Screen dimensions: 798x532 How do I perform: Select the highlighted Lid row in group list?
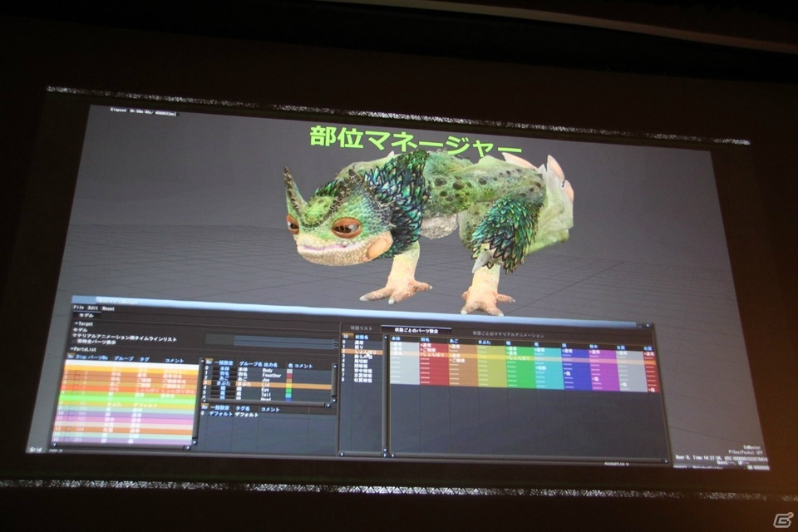point(268,385)
